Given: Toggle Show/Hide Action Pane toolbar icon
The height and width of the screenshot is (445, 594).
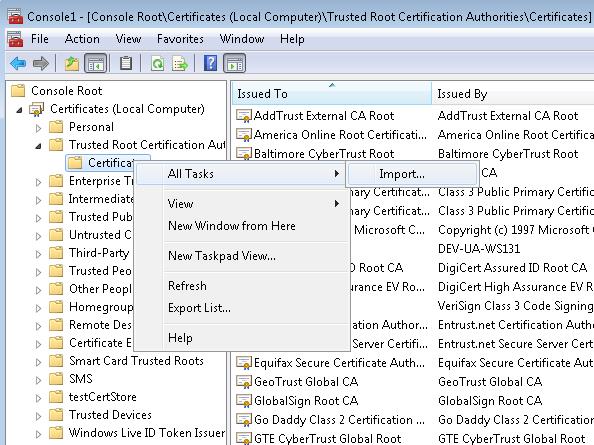Looking at the screenshot, I should (234, 63).
